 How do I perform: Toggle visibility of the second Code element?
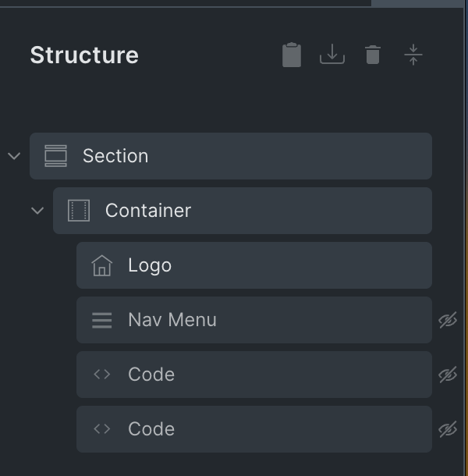pyautogui.click(x=448, y=429)
